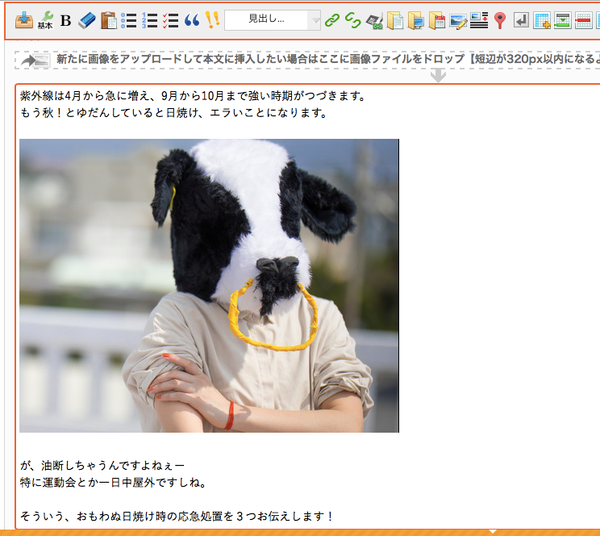This screenshot has width=600, height=536.
Task: Open the 基本 wrench settings icon
Action: 46,20
